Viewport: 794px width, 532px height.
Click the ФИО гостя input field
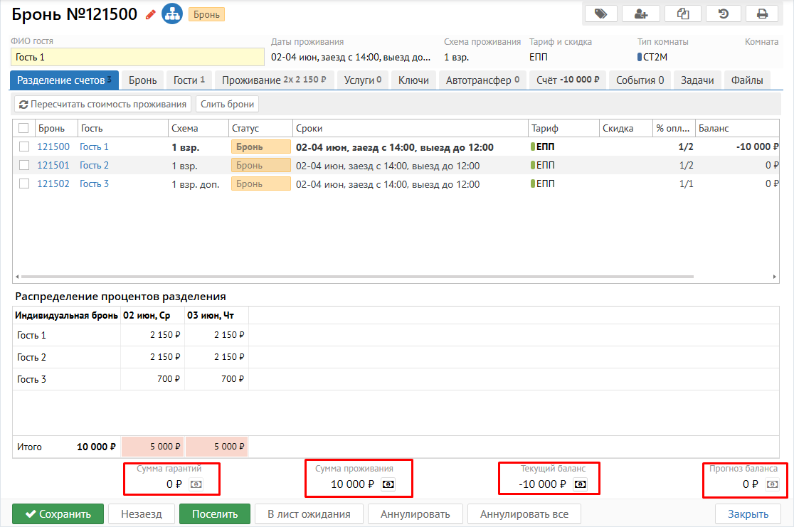(x=137, y=57)
